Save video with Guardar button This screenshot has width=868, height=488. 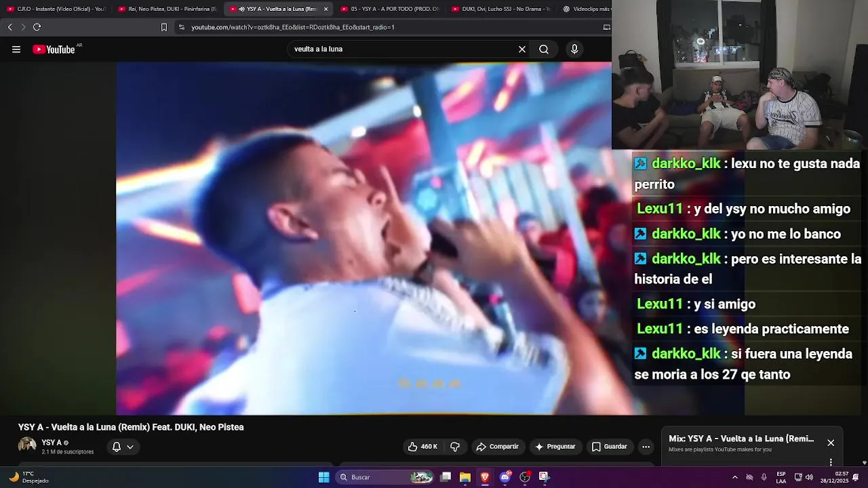(609, 447)
